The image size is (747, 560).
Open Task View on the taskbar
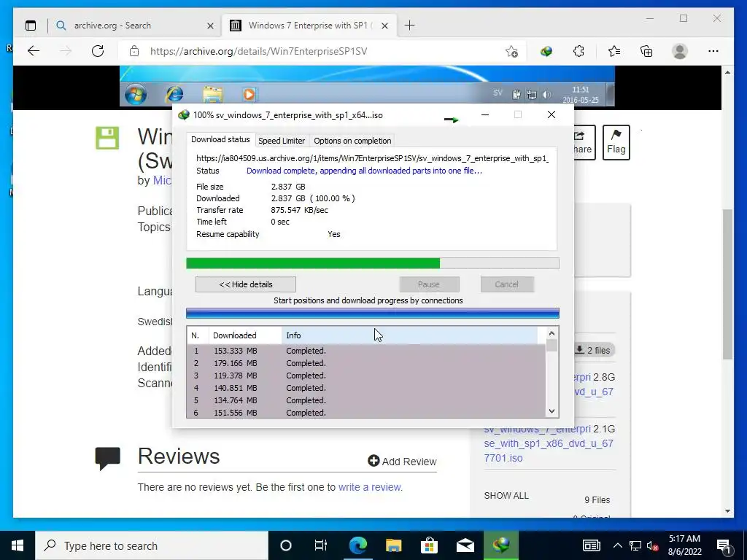click(321, 545)
